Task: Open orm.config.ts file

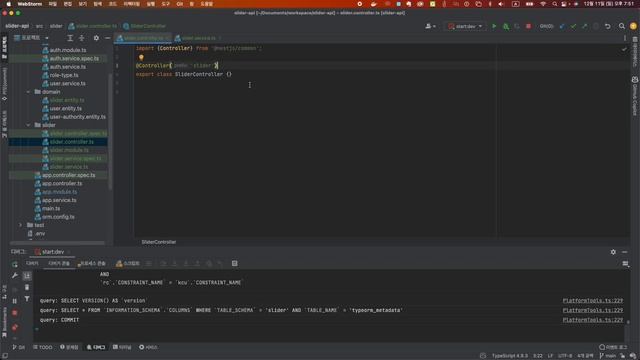Action: [54, 217]
